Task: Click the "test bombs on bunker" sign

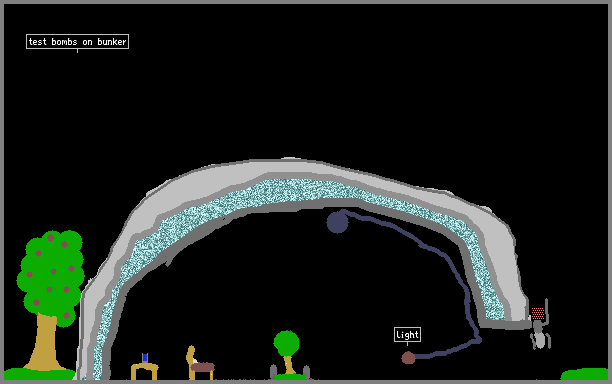Action: [77, 42]
